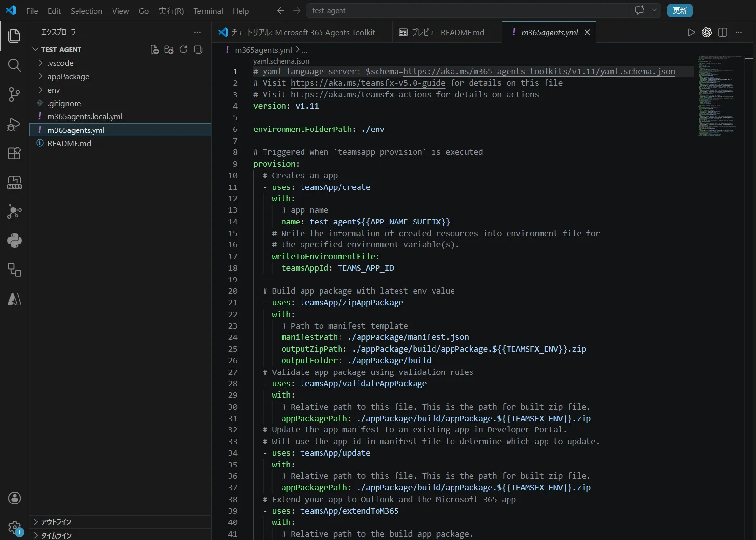Go forward with the right arrow

(x=297, y=10)
